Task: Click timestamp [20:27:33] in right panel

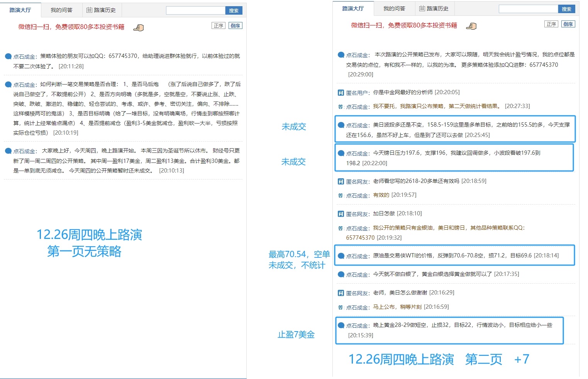Action: 517,106
